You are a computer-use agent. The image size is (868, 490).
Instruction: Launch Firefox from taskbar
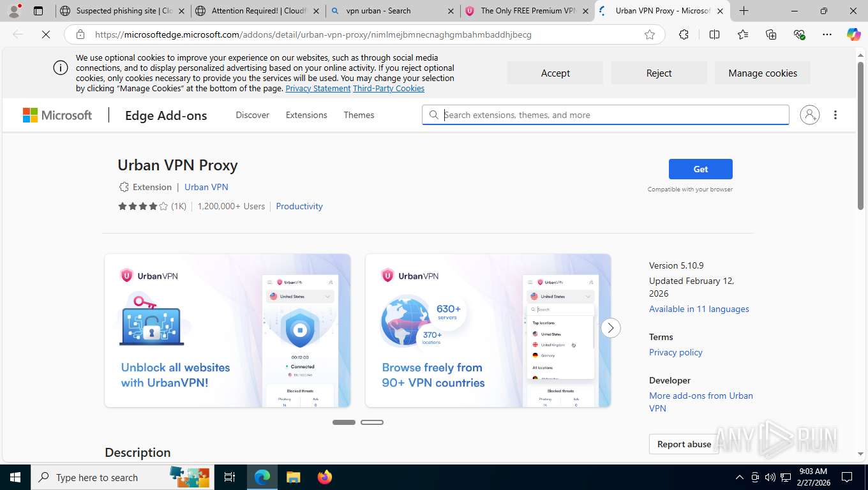click(x=325, y=477)
